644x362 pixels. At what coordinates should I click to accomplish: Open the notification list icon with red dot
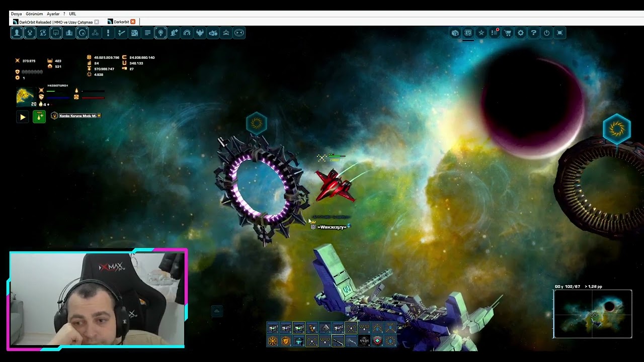[494, 33]
